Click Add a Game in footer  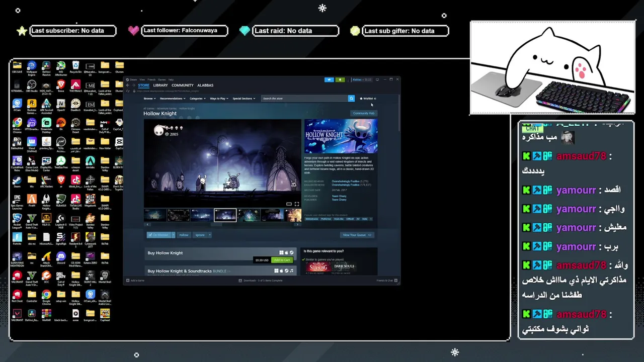(135, 281)
